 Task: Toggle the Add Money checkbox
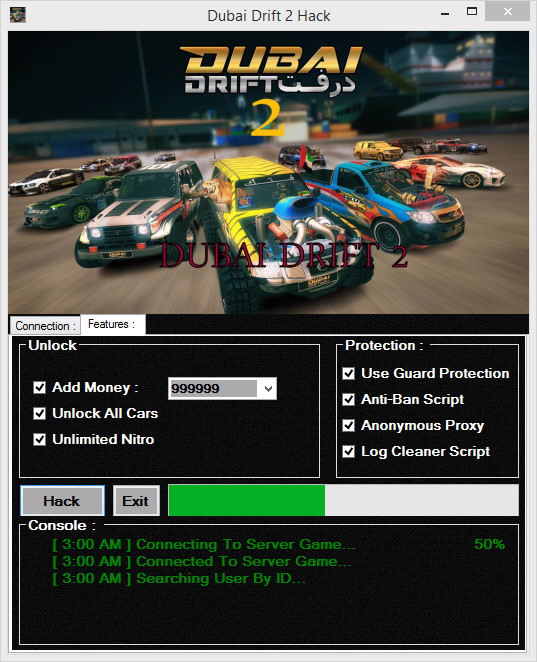(39, 387)
